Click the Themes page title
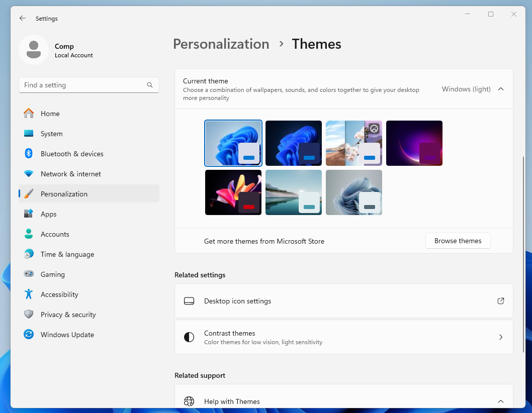 point(316,44)
